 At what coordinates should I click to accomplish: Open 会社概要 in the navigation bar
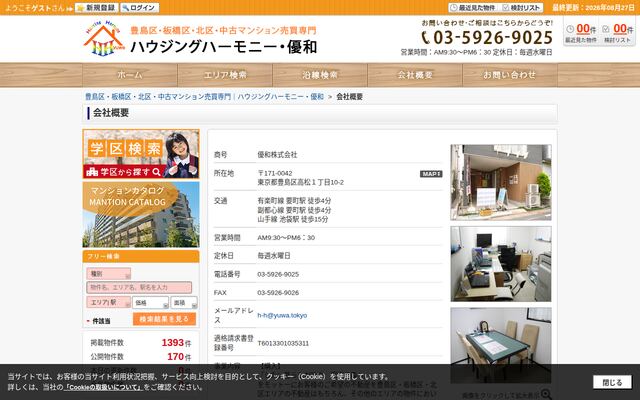pos(415,75)
